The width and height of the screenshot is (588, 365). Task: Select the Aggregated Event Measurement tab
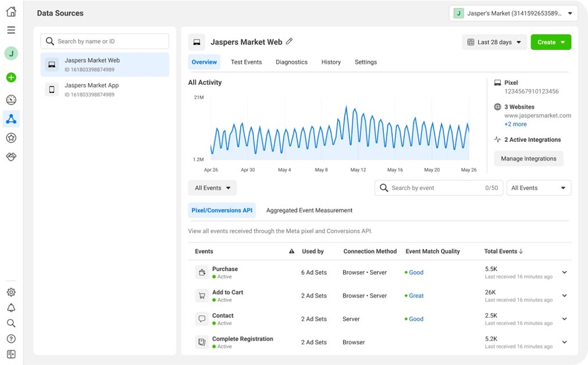[309, 210]
